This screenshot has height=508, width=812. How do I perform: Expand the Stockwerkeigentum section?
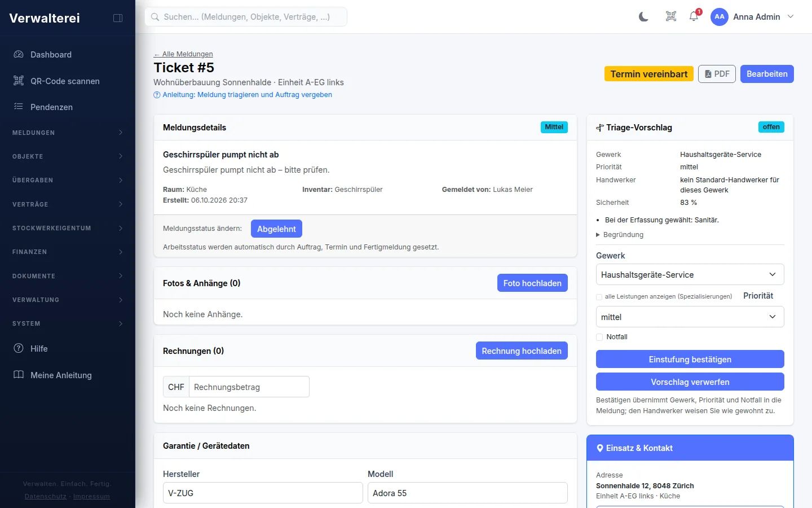tap(68, 228)
